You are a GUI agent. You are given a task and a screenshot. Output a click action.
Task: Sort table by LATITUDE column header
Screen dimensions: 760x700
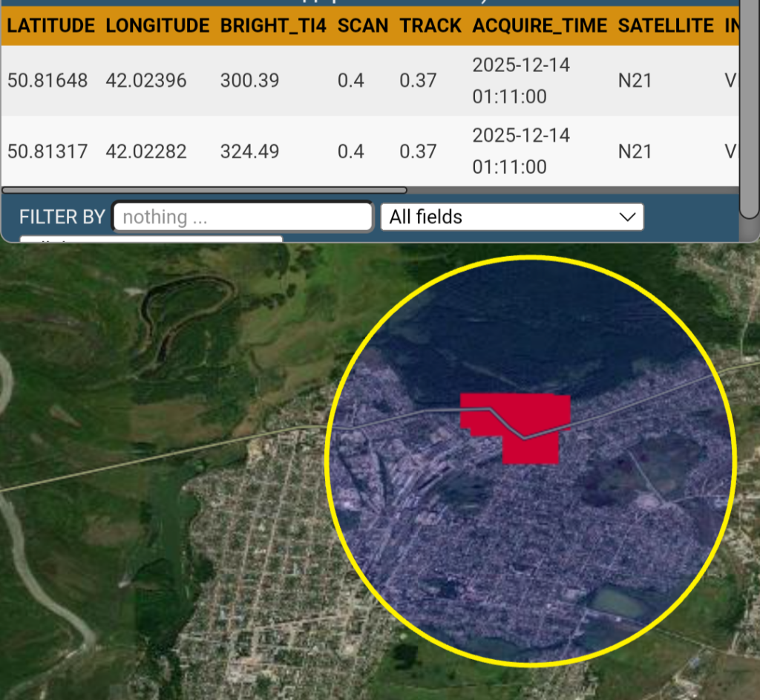coord(50,26)
